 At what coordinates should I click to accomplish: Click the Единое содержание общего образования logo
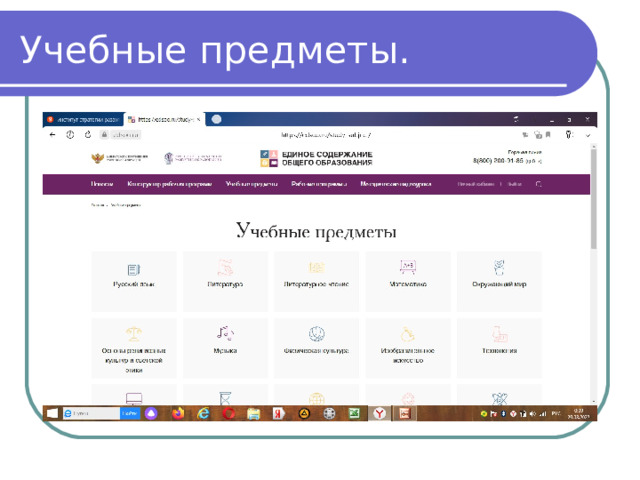point(316,158)
